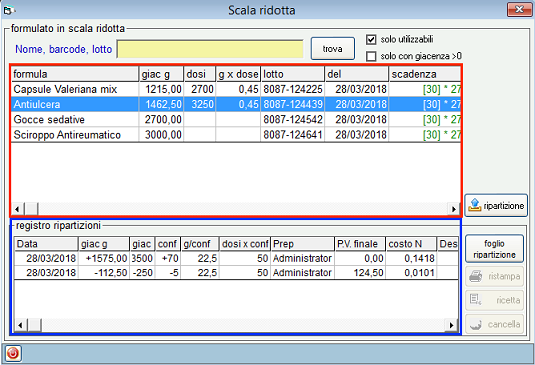Viewport: 535px width, 365px height.
Task: Select the registro row with -112,50
Action: [236, 273]
